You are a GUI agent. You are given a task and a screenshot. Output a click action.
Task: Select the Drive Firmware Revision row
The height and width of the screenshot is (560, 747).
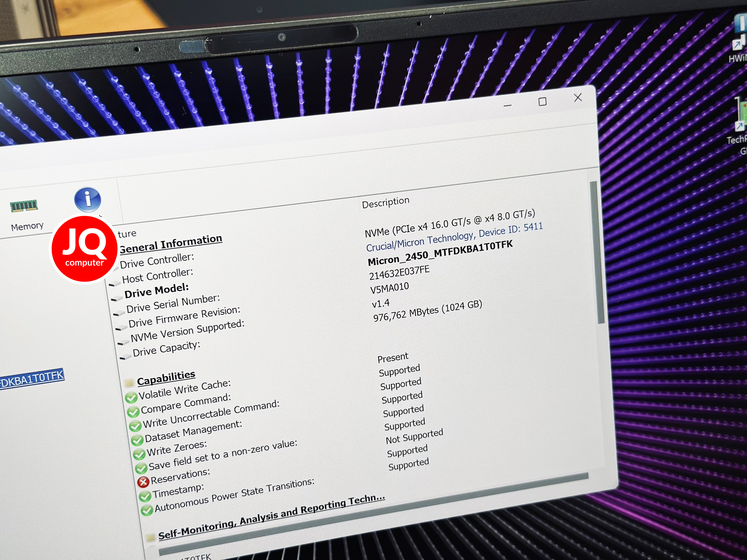tap(185, 317)
